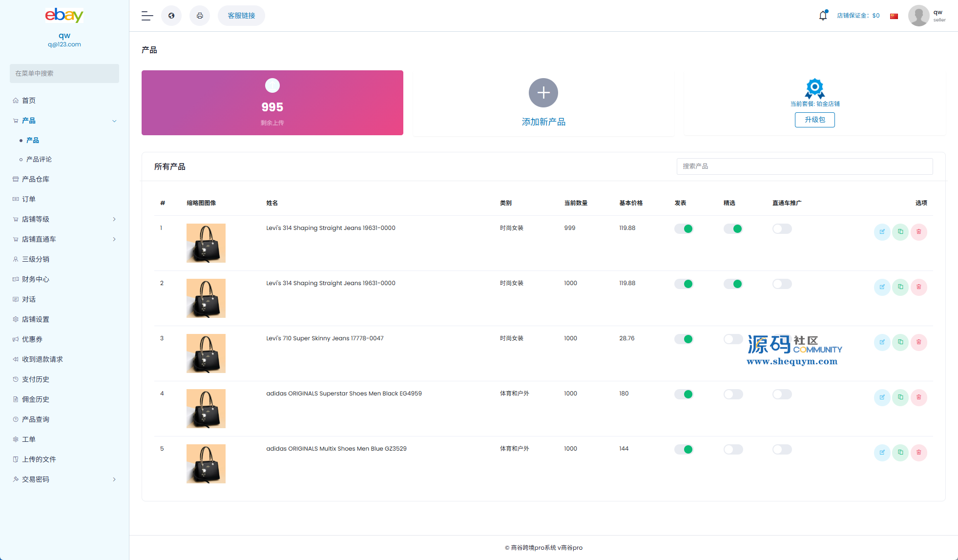Click the printer icon in top bar
The image size is (958, 560).
click(200, 16)
